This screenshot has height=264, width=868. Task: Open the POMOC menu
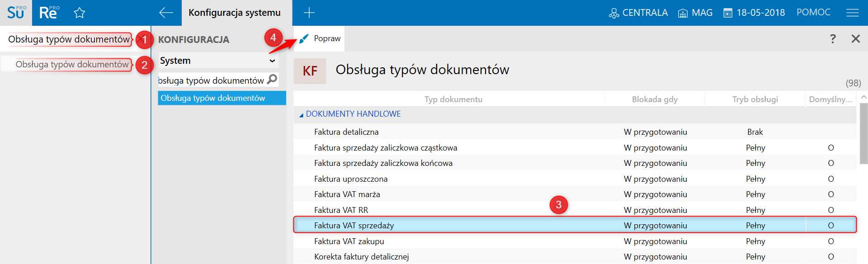click(813, 13)
